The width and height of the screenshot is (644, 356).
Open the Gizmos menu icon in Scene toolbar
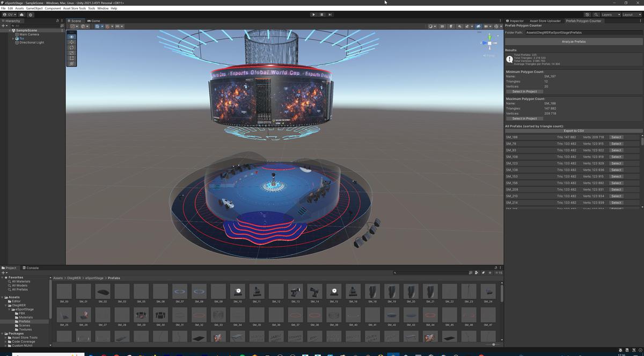pyautogui.click(x=496, y=26)
